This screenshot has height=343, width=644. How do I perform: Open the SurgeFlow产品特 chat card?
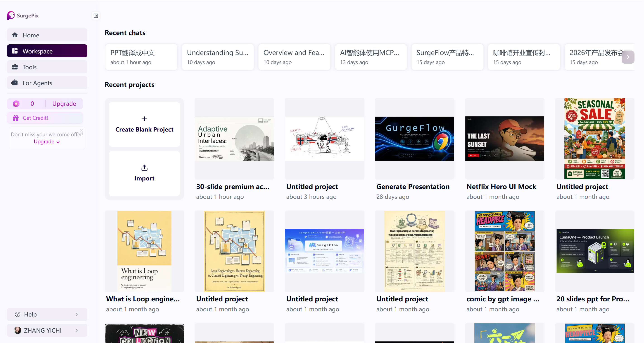[447, 57]
